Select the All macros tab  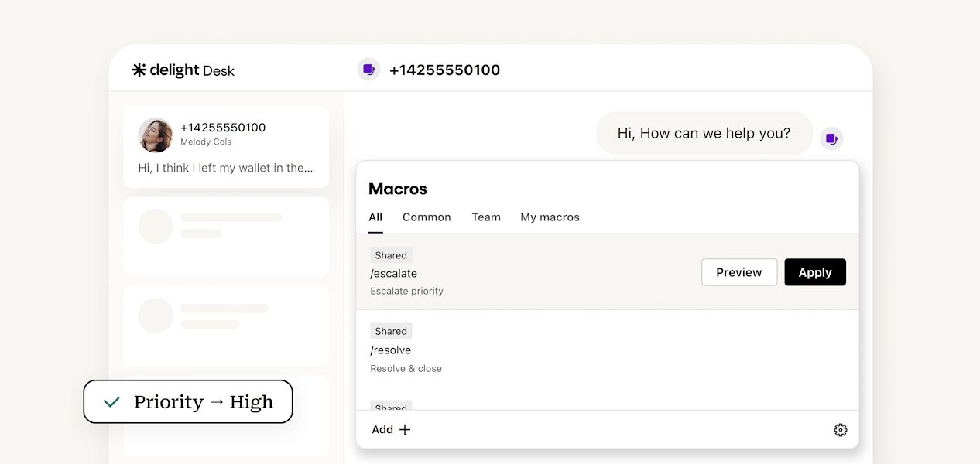point(375,217)
